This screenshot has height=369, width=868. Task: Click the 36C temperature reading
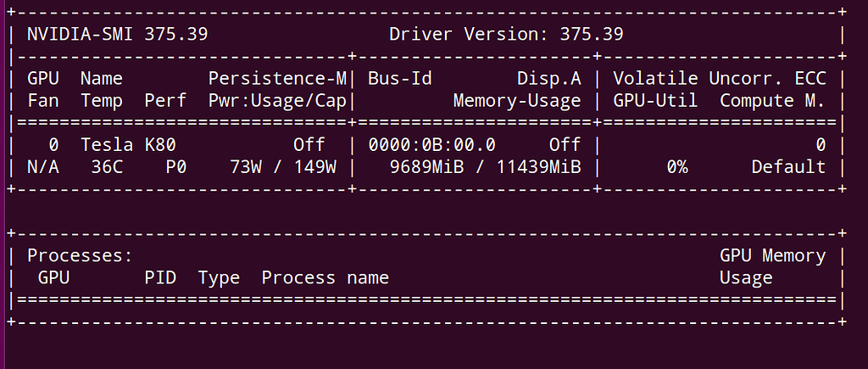click(x=107, y=167)
